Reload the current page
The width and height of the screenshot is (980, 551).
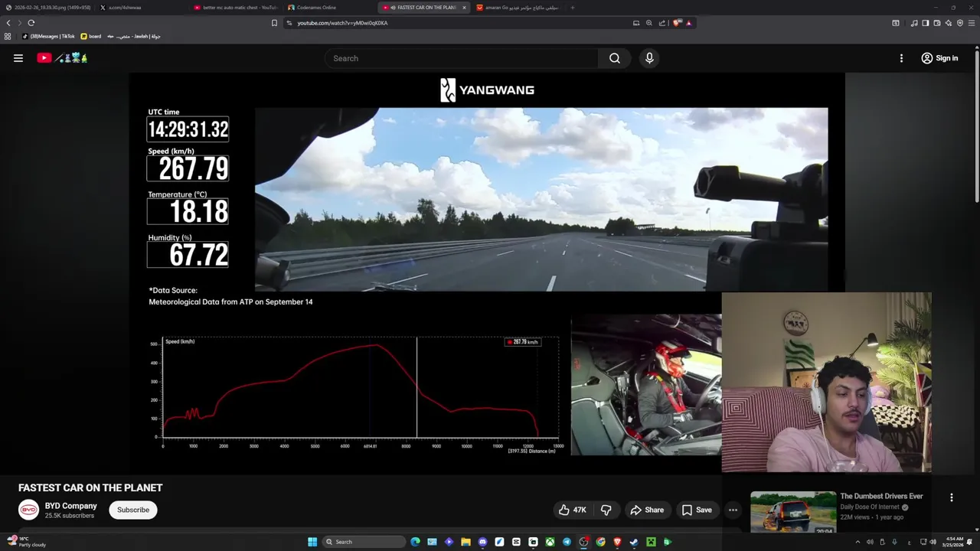coord(31,23)
